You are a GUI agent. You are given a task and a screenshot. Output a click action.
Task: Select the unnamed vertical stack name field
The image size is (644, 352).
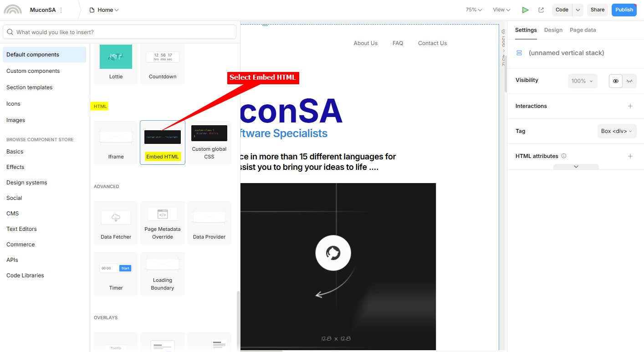pos(566,53)
